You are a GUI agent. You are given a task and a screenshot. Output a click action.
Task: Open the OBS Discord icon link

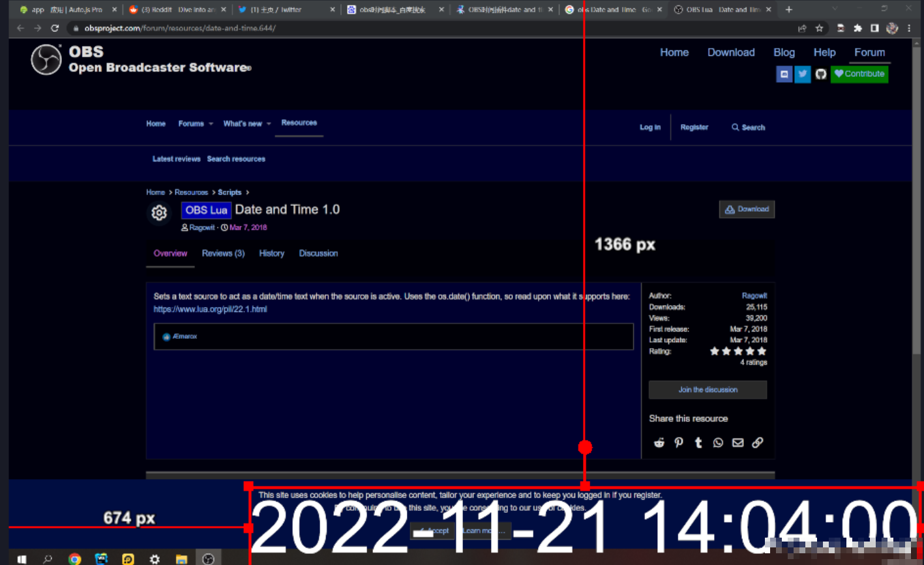784,74
